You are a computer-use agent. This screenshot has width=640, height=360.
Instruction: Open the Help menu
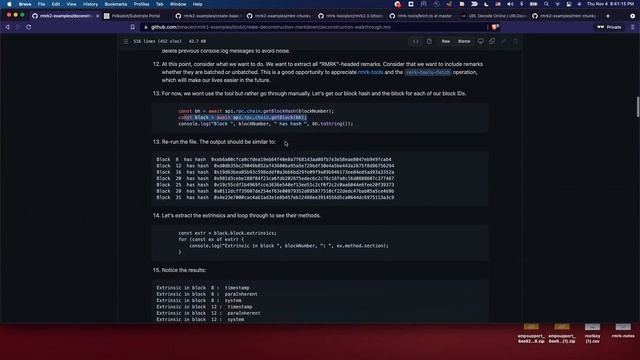(x=198, y=4)
